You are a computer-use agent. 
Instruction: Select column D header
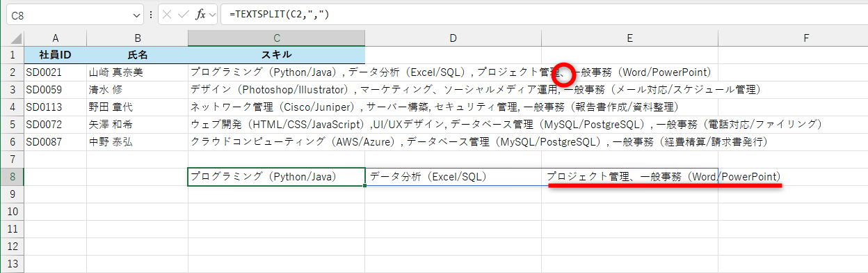point(453,38)
